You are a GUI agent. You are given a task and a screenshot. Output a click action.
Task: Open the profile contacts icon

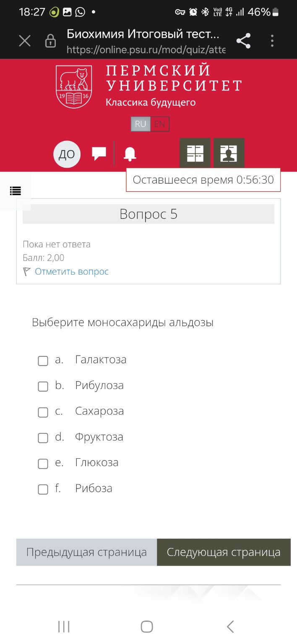coord(229,153)
